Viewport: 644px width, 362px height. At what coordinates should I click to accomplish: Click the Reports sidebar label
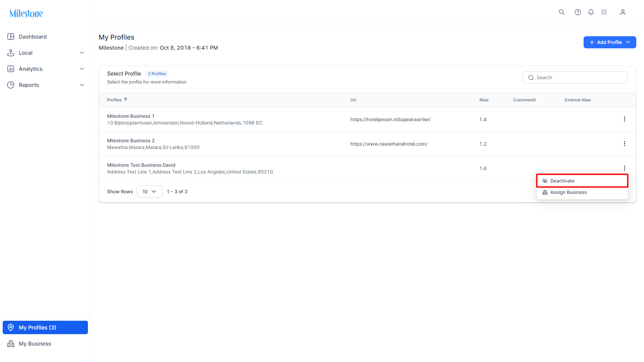click(29, 85)
